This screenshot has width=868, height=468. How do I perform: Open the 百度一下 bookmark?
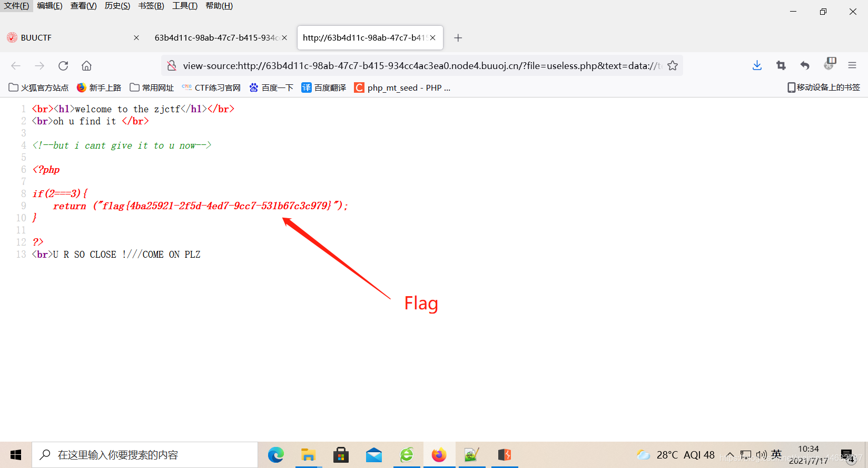271,87
